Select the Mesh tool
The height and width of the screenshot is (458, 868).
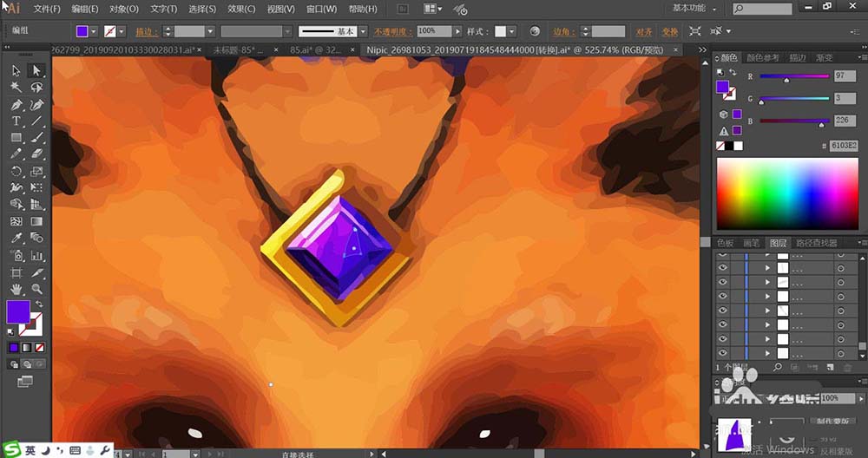[16, 222]
